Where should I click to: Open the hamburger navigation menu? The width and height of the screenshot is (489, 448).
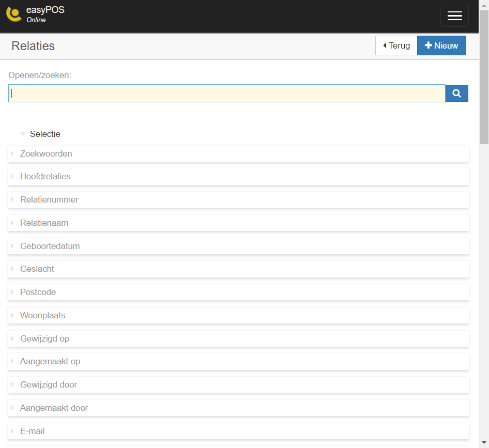(454, 16)
